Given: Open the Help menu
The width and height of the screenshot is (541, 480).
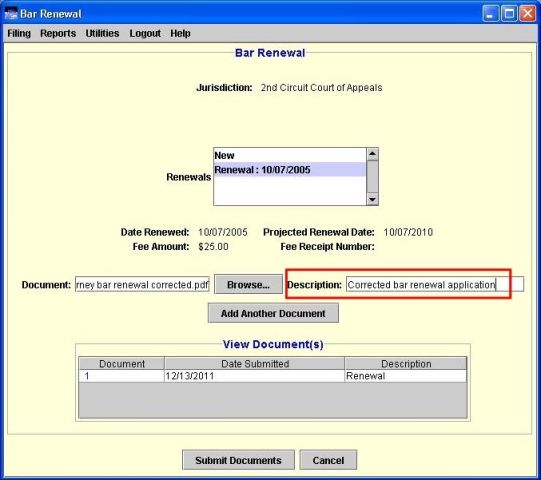Looking at the screenshot, I should 180,33.
